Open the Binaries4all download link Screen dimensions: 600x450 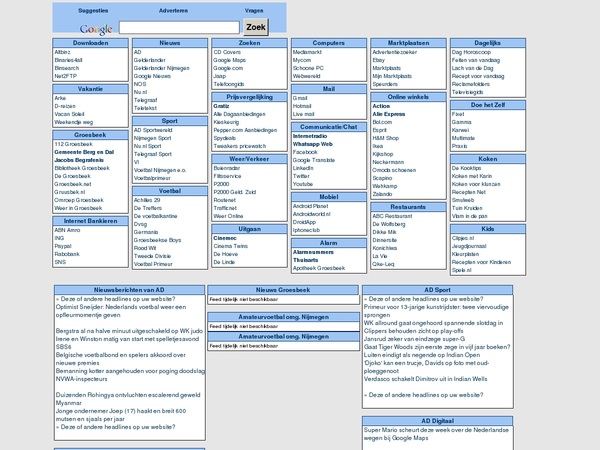tap(68, 60)
